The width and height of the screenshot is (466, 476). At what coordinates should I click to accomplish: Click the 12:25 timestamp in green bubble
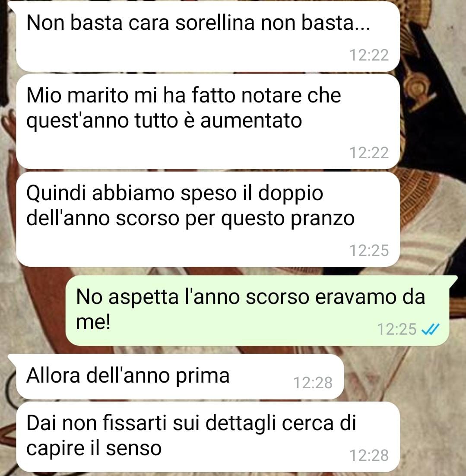[396, 329]
